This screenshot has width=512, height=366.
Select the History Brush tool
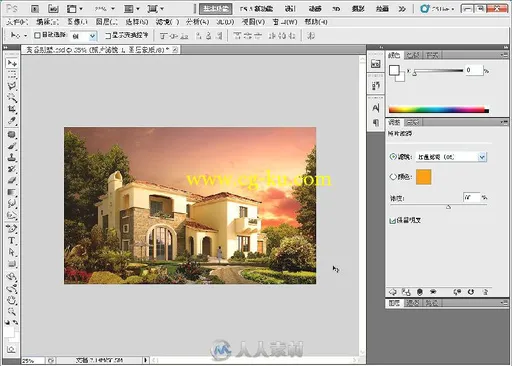click(12, 169)
